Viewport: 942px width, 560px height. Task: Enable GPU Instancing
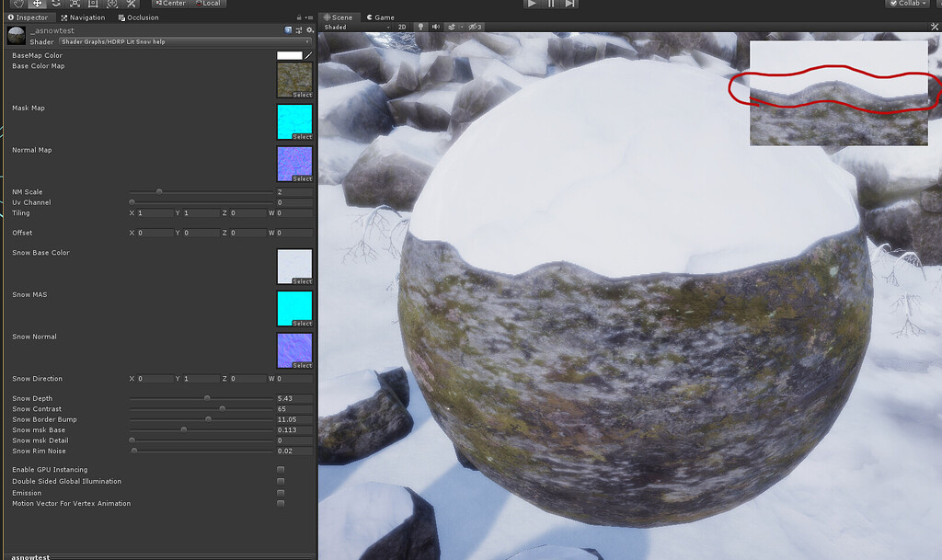point(281,469)
